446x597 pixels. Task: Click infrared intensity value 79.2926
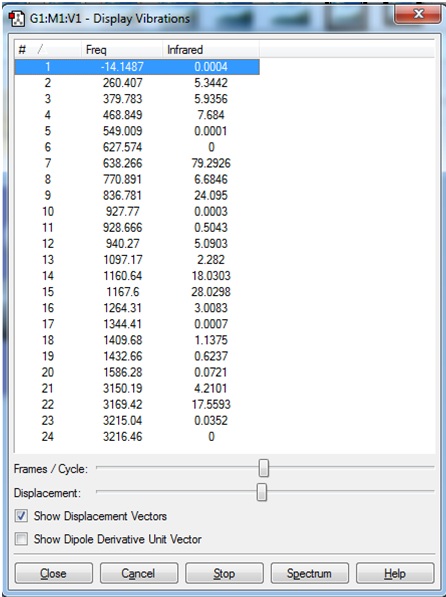click(211, 163)
